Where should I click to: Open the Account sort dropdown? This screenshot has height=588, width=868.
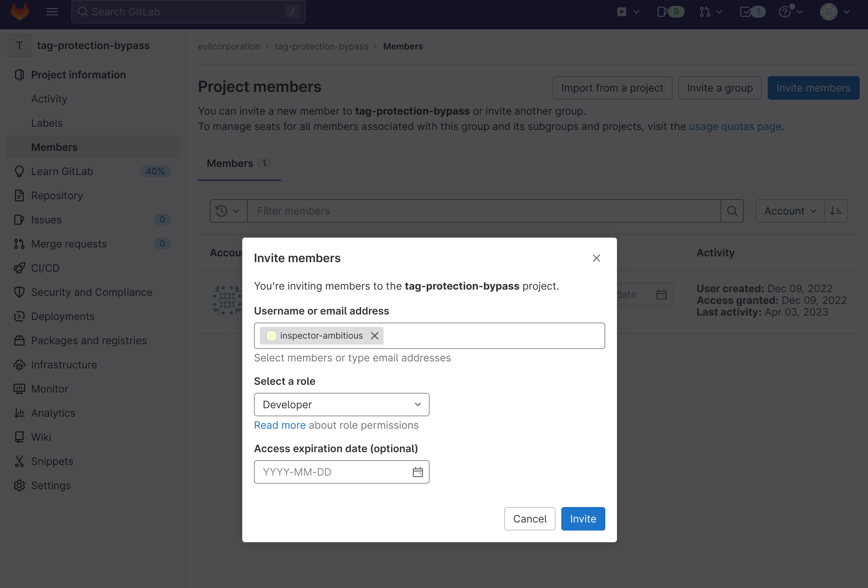point(790,211)
